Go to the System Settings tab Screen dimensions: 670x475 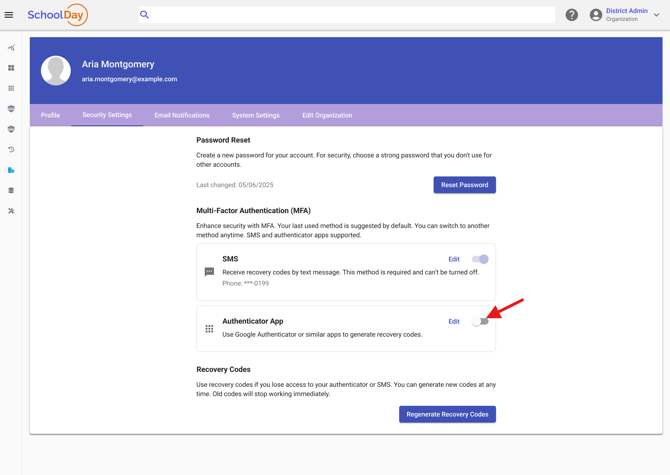coord(256,115)
